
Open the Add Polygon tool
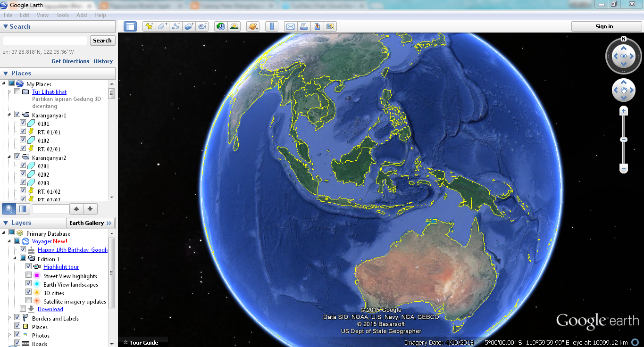162,26
